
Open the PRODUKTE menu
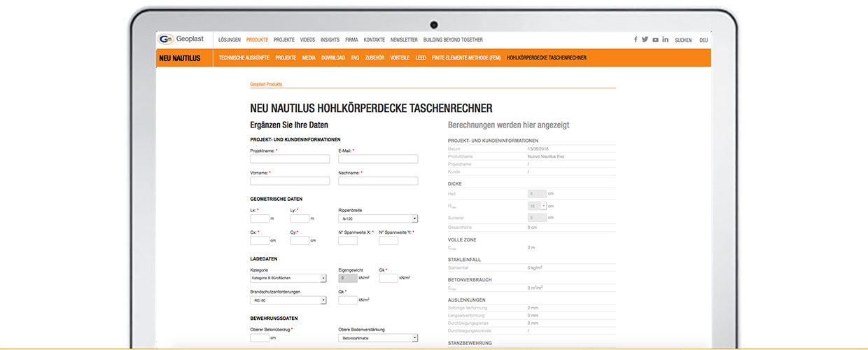[257, 40]
